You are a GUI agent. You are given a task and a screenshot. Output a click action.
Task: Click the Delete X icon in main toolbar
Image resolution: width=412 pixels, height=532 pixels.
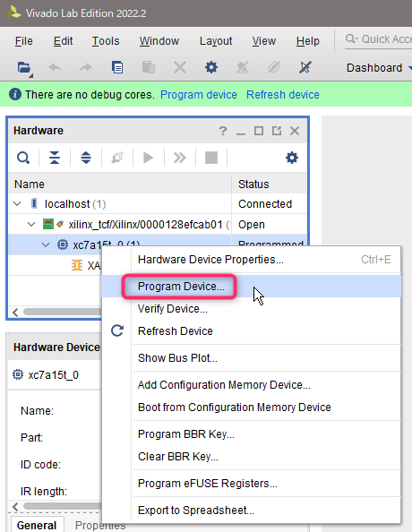(180, 67)
